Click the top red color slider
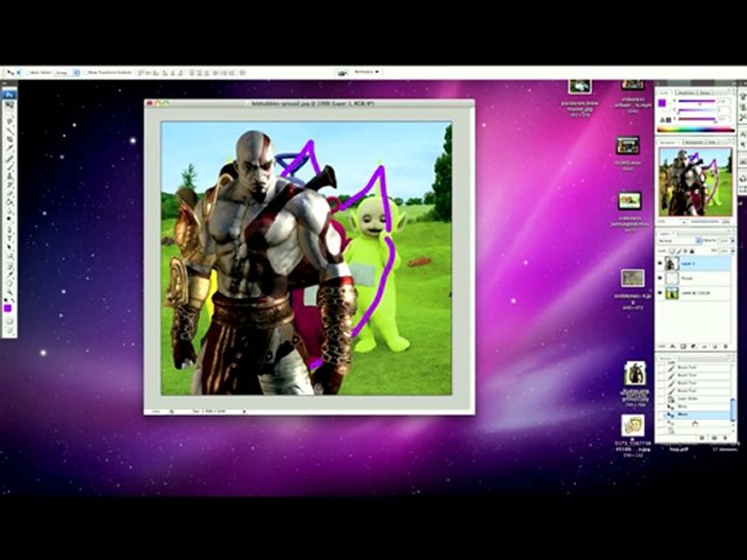This screenshot has width=747, height=560. pyautogui.click(x=696, y=101)
